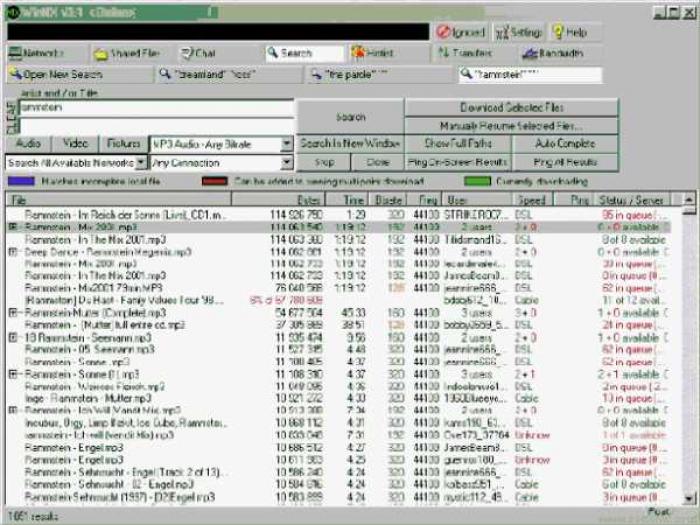Image resolution: width=700 pixels, height=525 pixels.
Task: Open Transfers via the arrows icon
Action: 443,53
